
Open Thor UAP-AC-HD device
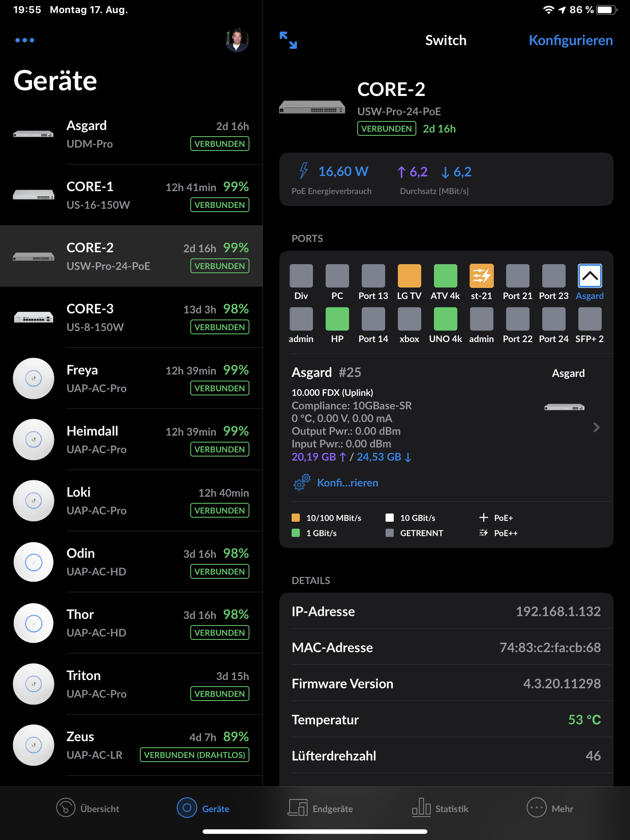[131, 623]
